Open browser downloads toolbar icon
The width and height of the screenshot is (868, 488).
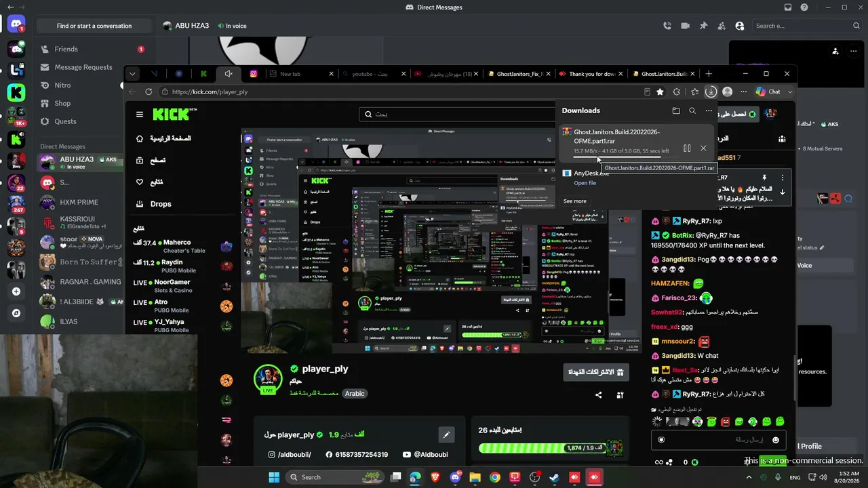[711, 91]
